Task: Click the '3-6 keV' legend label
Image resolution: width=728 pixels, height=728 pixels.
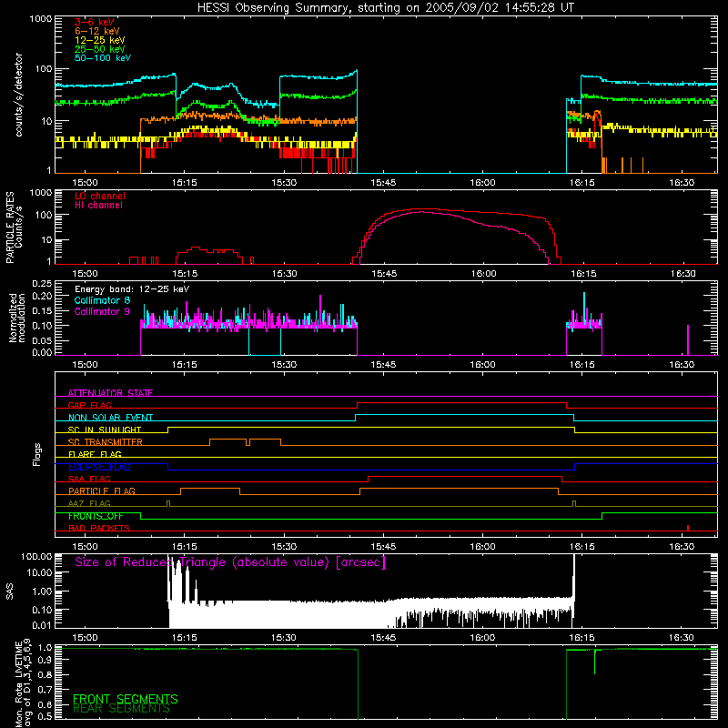Action: click(95, 22)
